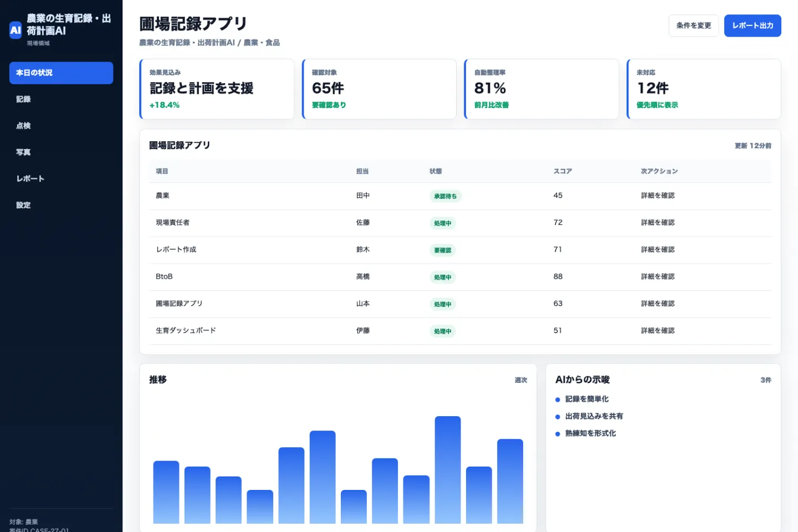
Task: Open the 記録 sidebar menu
Action: [x=61, y=99]
